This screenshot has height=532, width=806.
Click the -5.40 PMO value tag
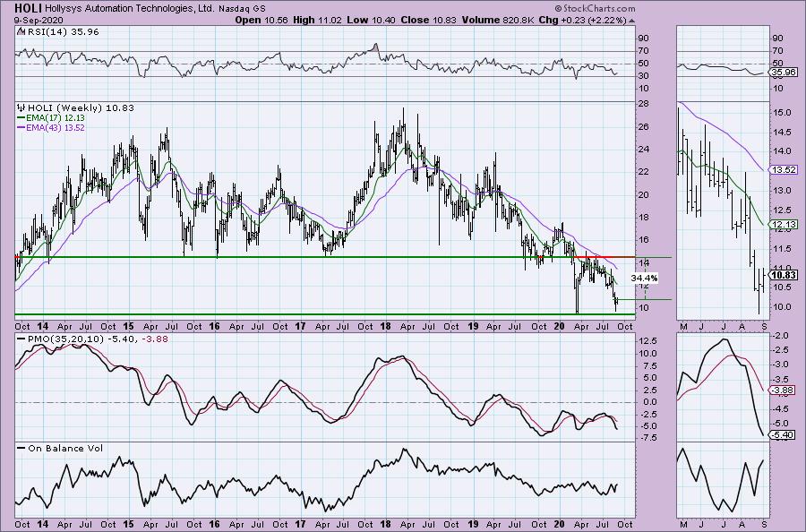tap(784, 435)
